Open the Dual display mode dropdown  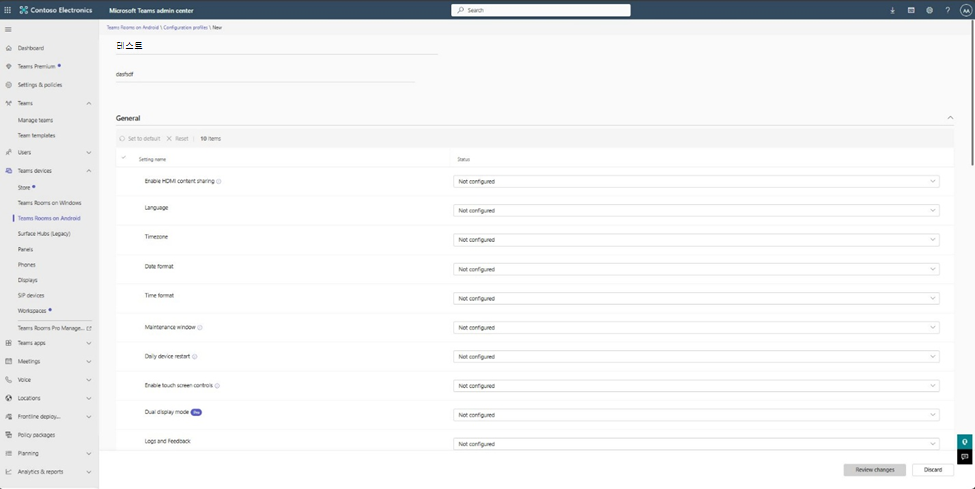point(696,415)
